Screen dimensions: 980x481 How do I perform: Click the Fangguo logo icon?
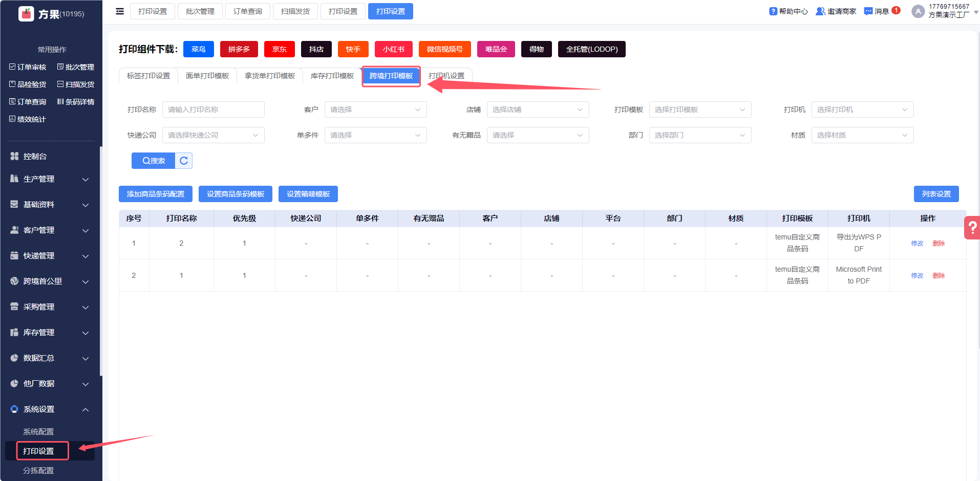26,14
